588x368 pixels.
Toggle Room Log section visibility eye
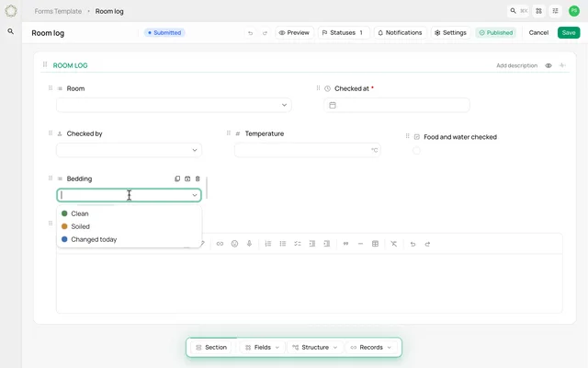548,65
